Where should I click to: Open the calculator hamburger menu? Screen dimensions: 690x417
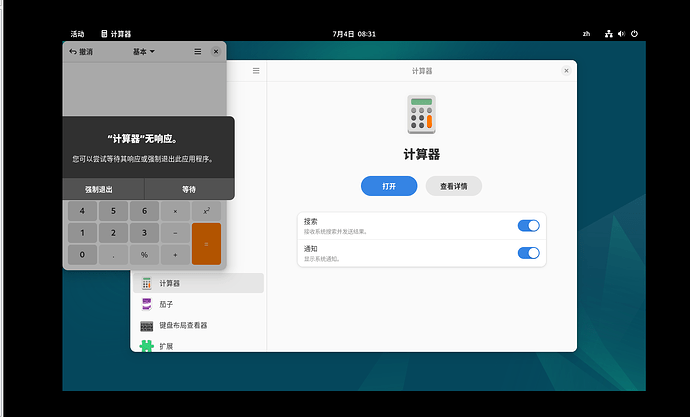pyautogui.click(x=198, y=51)
